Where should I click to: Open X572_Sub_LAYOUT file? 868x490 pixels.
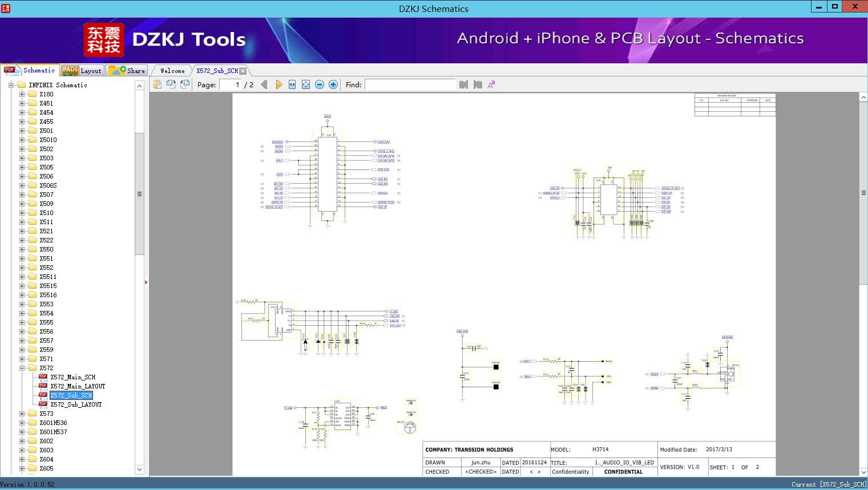(76, 404)
